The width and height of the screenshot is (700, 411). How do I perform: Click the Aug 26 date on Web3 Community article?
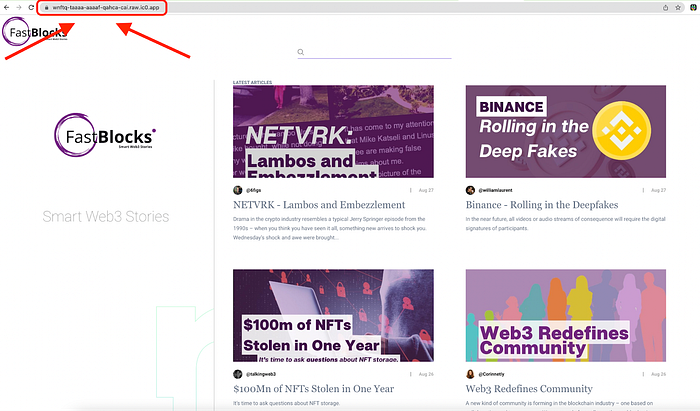(658, 374)
